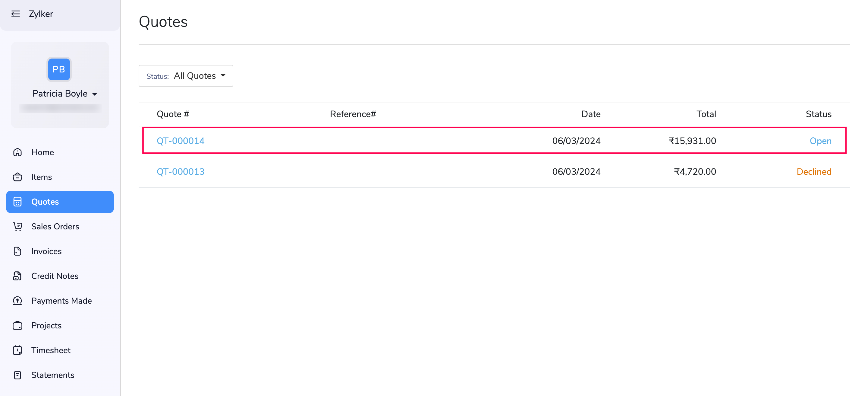
Task: Open the Statements section
Action: [17, 375]
